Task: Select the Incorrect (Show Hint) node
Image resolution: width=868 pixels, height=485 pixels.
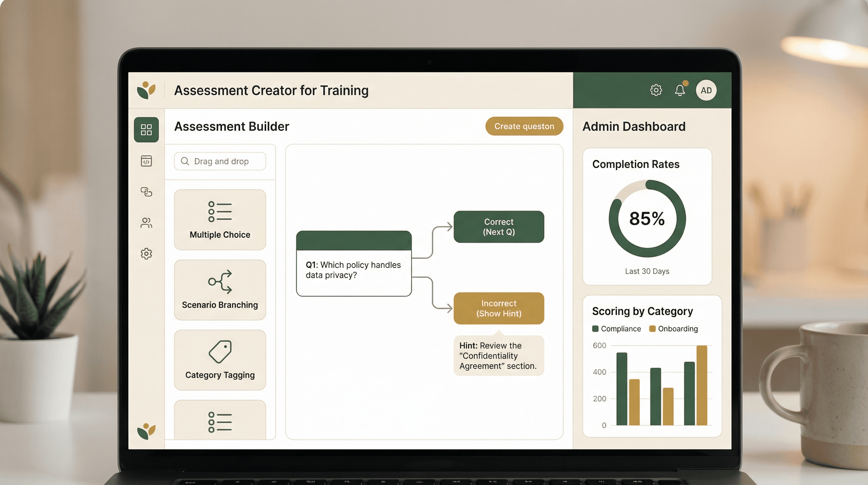Action: 499,308
